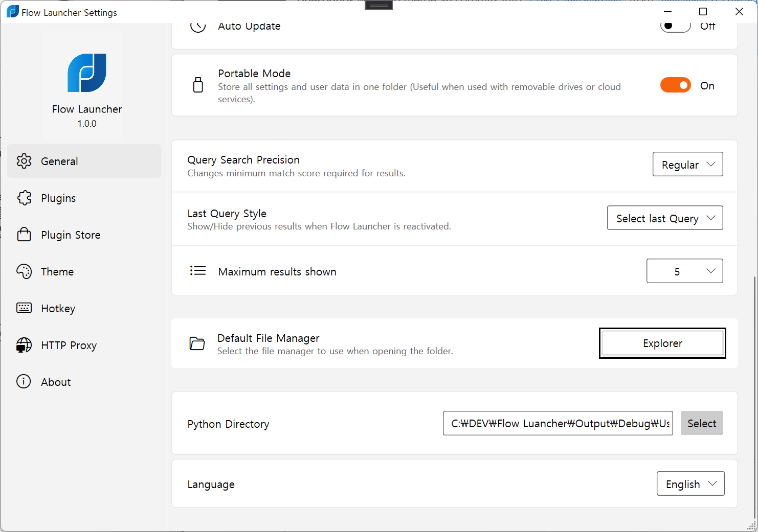
Task: Turn off the Portable Mode toggle
Action: click(676, 85)
